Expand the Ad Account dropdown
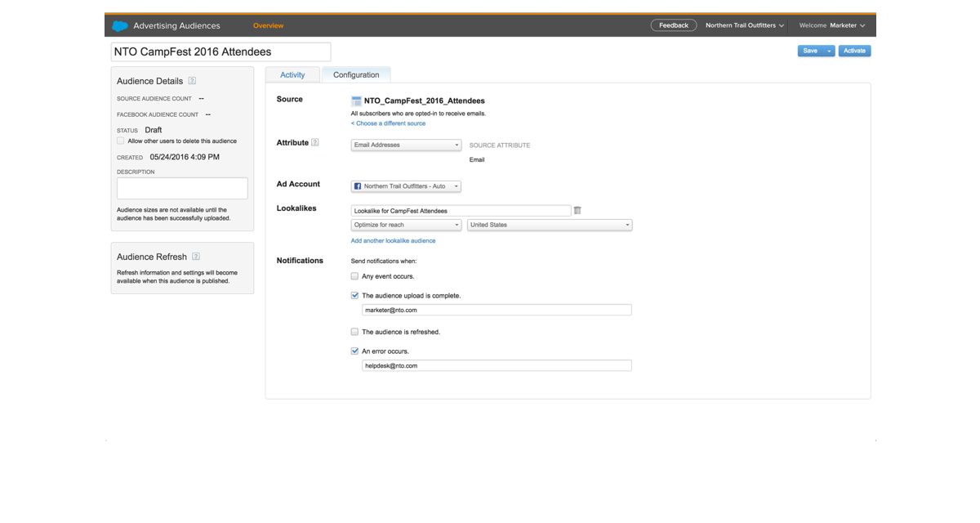 point(406,186)
